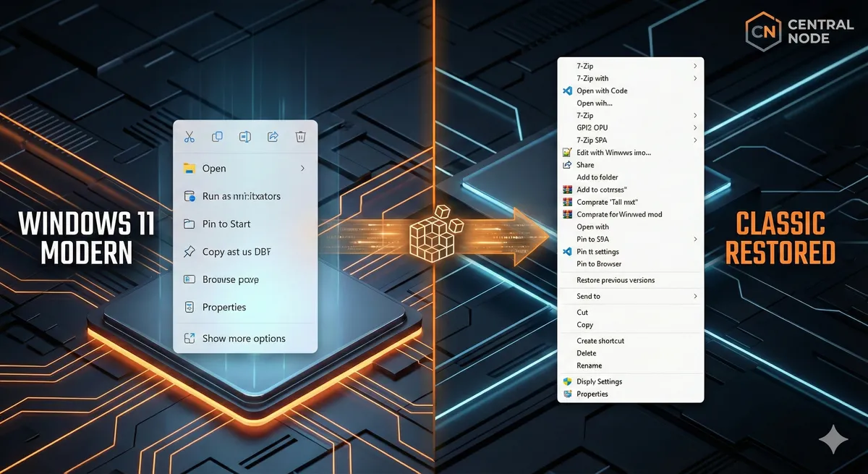Select 'GPI2 OPU' text

click(x=592, y=127)
